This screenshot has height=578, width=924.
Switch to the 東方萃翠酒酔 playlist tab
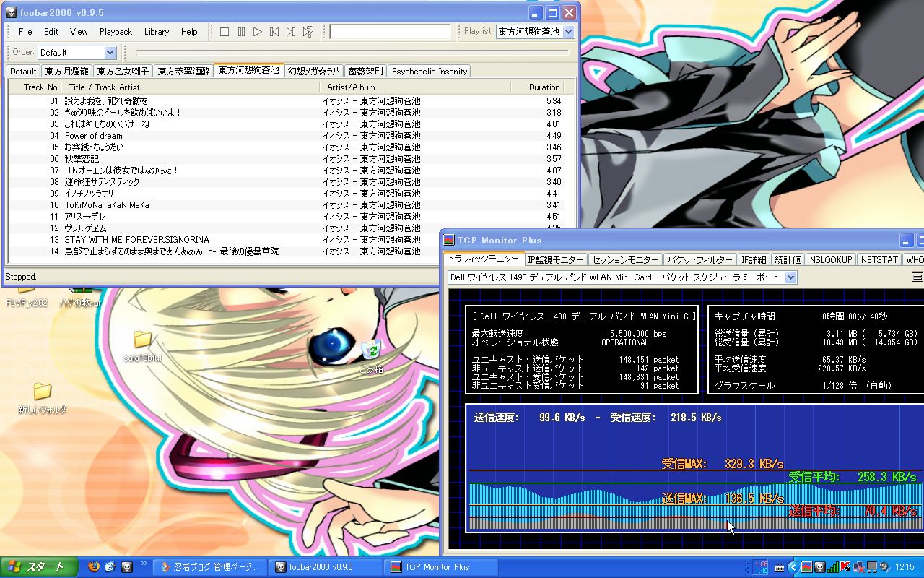[x=183, y=71]
